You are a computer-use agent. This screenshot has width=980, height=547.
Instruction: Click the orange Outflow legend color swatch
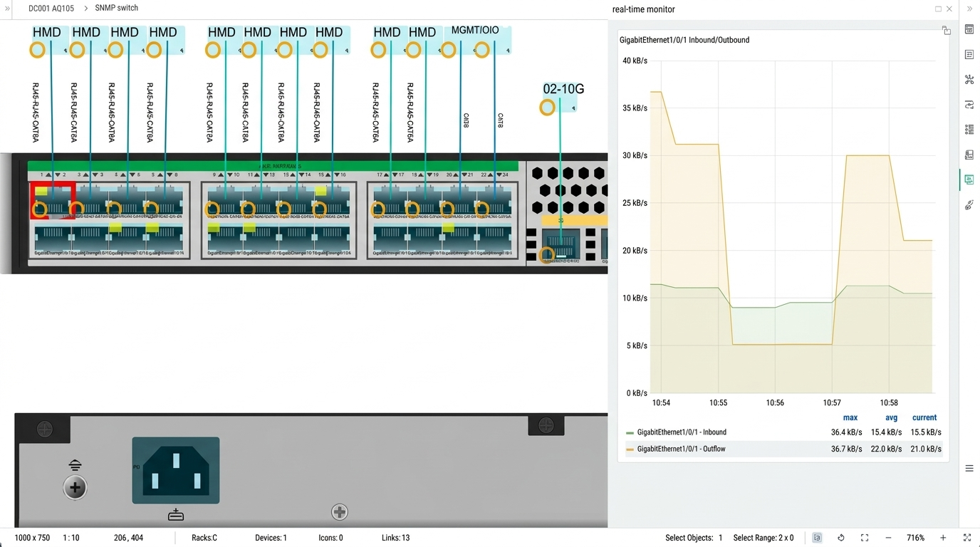(x=630, y=449)
